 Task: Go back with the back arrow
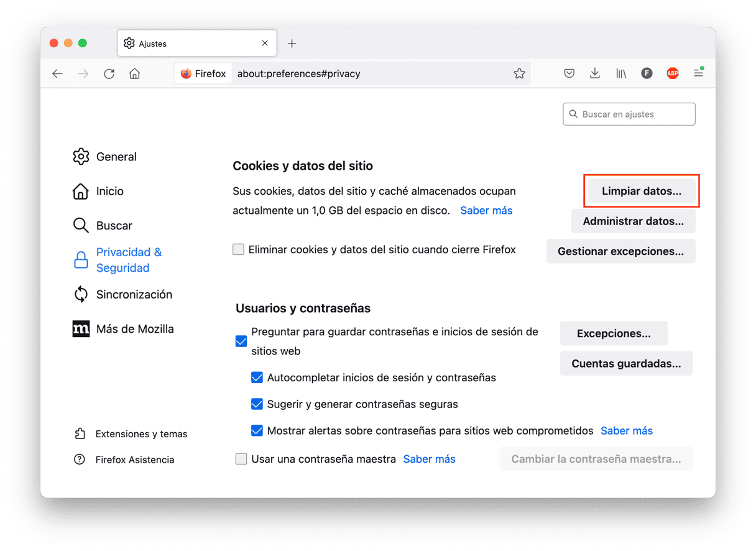point(57,73)
